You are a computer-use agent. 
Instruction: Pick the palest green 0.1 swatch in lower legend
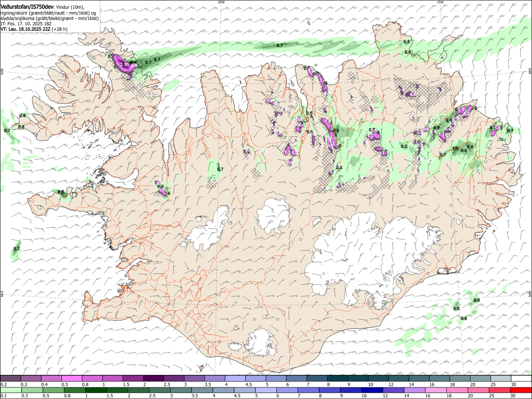(x=11, y=390)
